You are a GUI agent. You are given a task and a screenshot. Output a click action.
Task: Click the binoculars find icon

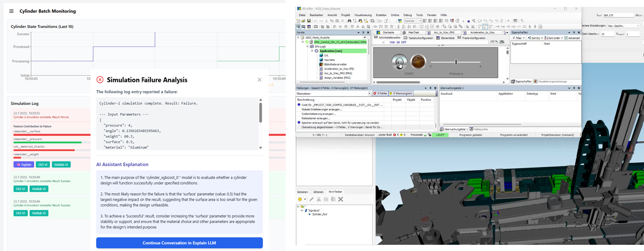(x=349, y=21)
